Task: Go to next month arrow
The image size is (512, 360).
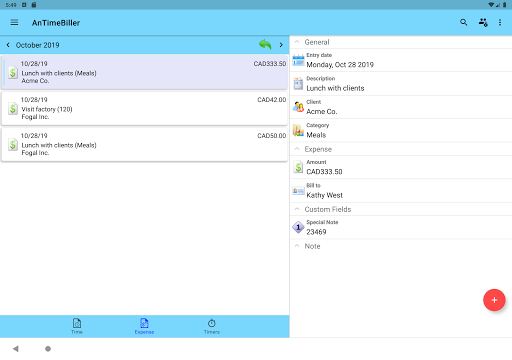Action: click(281, 45)
